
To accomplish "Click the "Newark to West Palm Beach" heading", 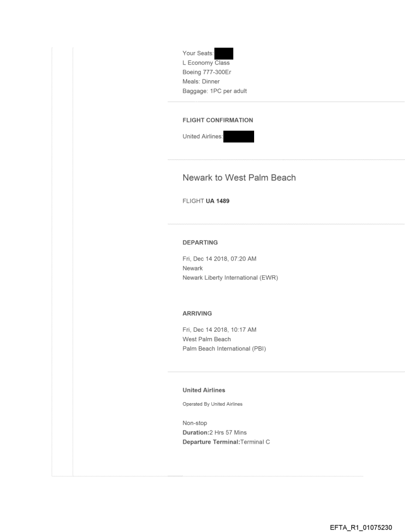I will [239, 177].
